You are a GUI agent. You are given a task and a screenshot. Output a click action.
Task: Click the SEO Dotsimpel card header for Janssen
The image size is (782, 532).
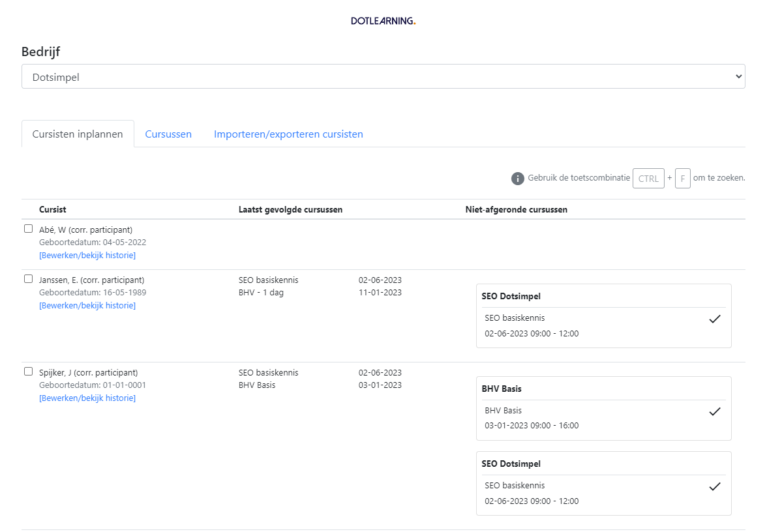tap(511, 297)
